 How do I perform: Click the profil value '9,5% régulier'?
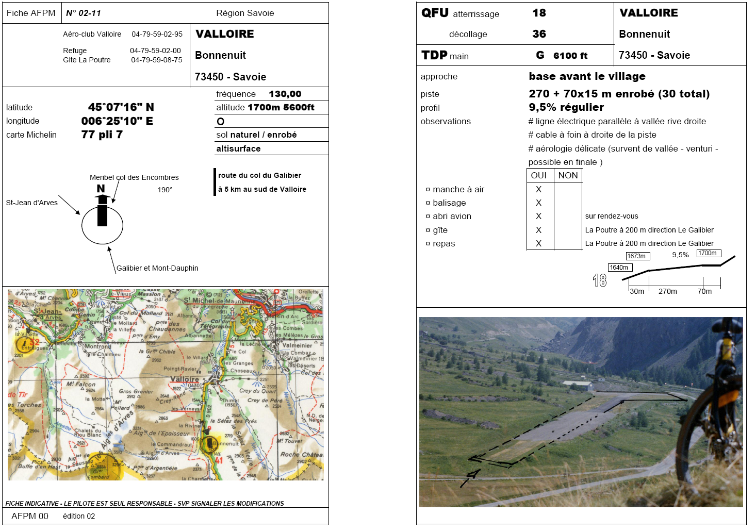(566, 107)
